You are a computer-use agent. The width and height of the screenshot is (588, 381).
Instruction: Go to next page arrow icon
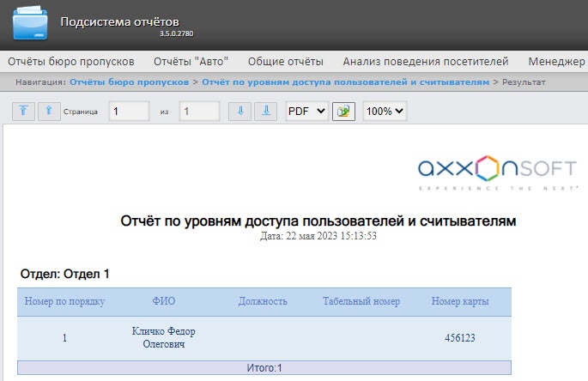click(239, 111)
